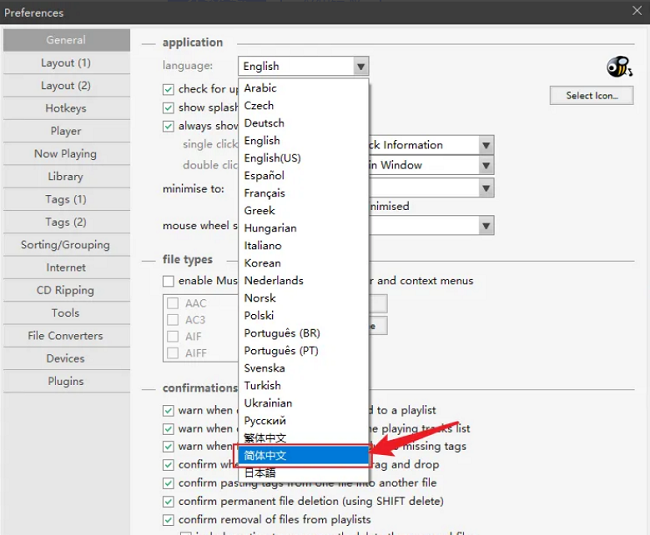Click the MusicBee bee mascot icon
This screenshot has height=535, width=650.
point(619,67)
